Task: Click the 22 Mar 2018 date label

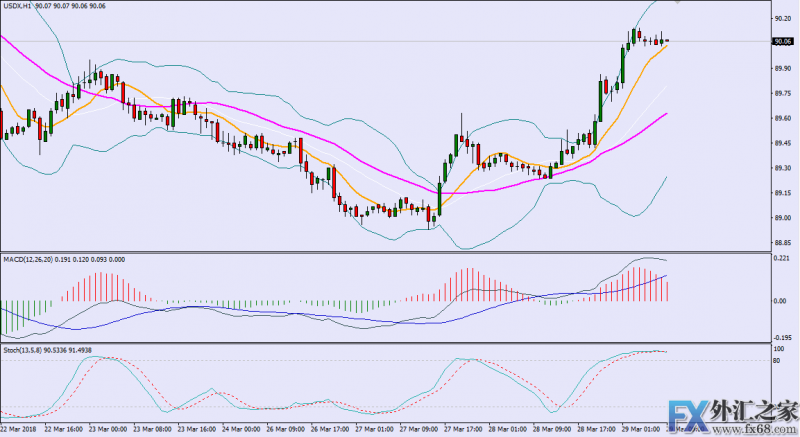Action: (21, 431)
